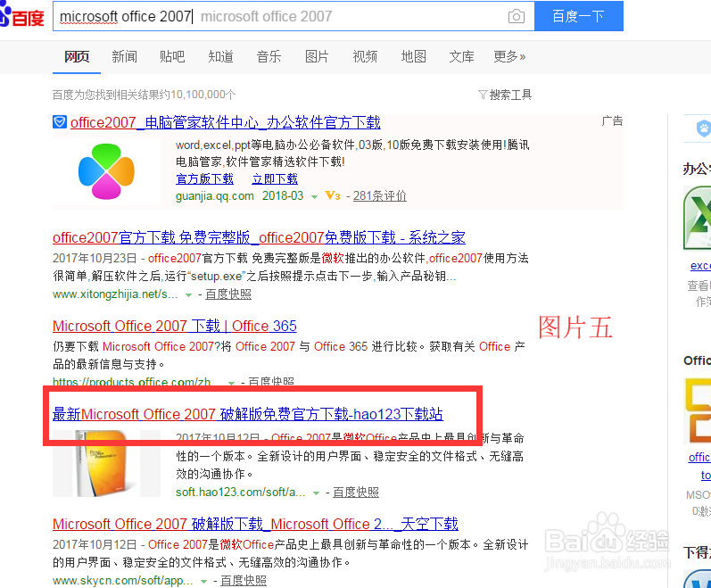Click the Office 2007 box thumbnail
Screen dimensions: 711x588
click(106, 464)
